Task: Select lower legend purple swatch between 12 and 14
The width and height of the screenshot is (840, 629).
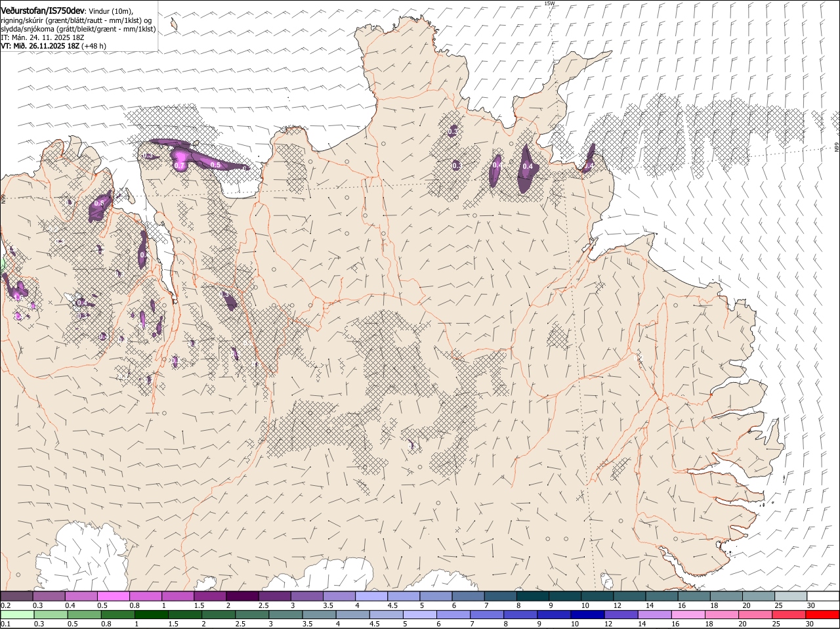Action: point(621,615)
